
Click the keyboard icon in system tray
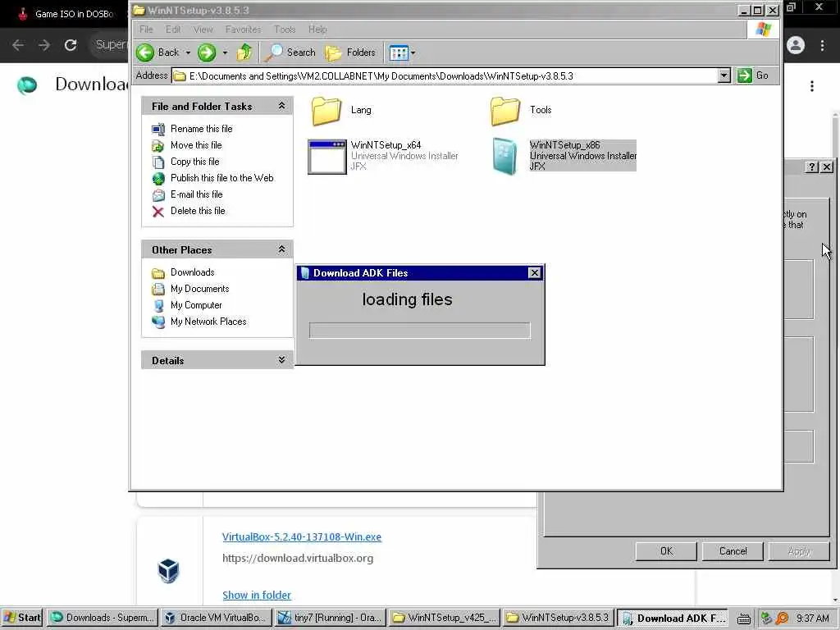tap(743, 619)
